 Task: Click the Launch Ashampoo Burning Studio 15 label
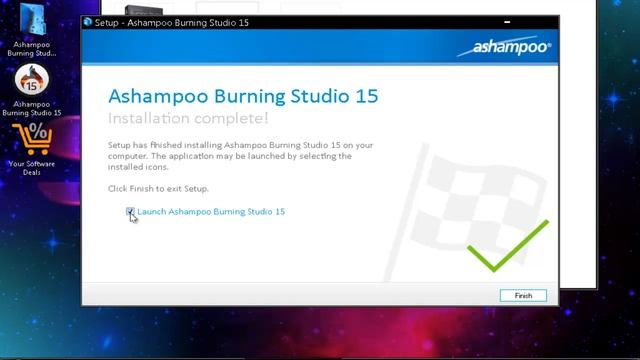click(211, 211)
